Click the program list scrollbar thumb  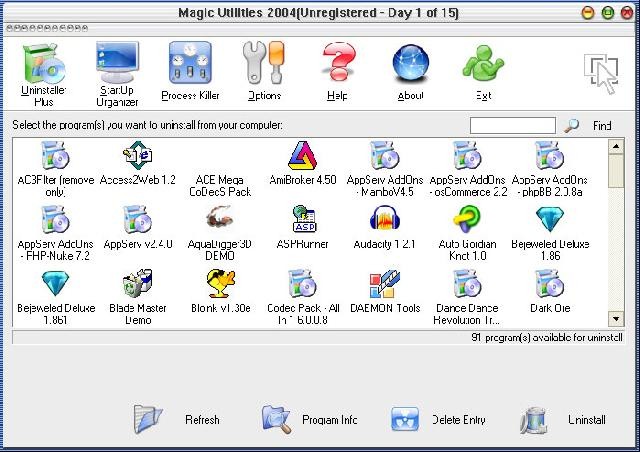(616, 171)
